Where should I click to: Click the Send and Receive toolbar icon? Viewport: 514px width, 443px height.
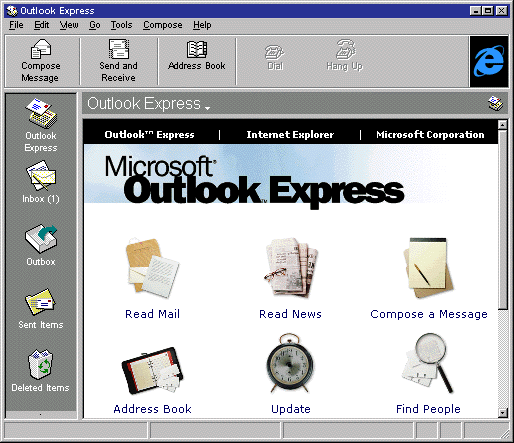(119, 49)
